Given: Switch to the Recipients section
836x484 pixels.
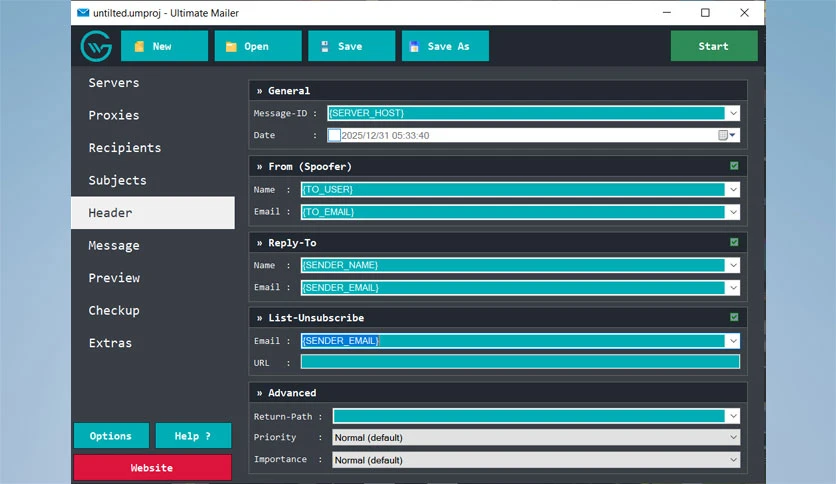Looking at the screenshot, I should [x=125, y=148].
